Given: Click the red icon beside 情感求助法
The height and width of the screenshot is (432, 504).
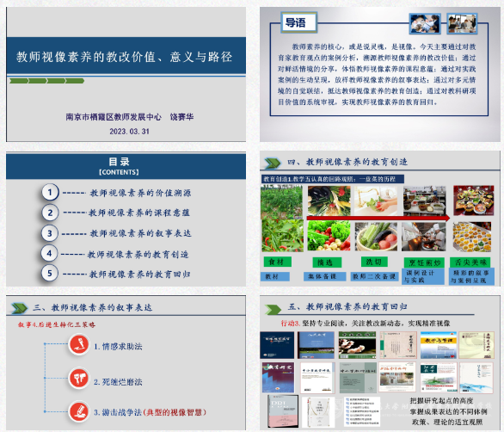Looking at the screenshot, I should pyautogui.click(x=79, y=344).
